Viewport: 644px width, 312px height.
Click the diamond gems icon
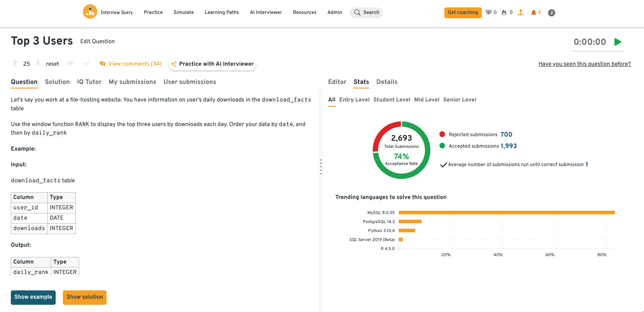(x=488, y=12)
